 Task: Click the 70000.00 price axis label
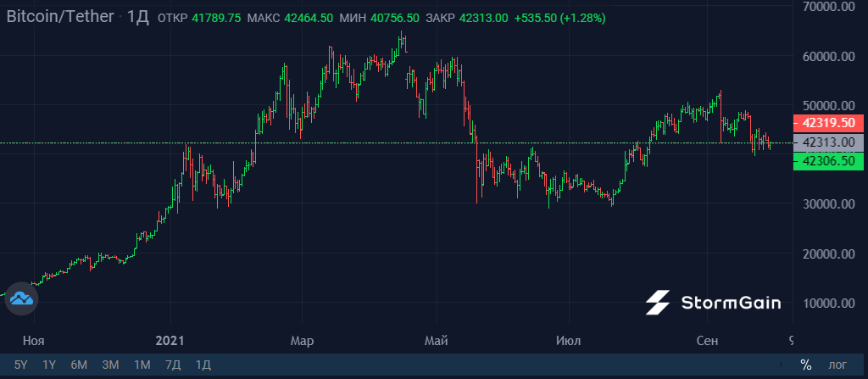pyautogui.click(x=831, y=7)
